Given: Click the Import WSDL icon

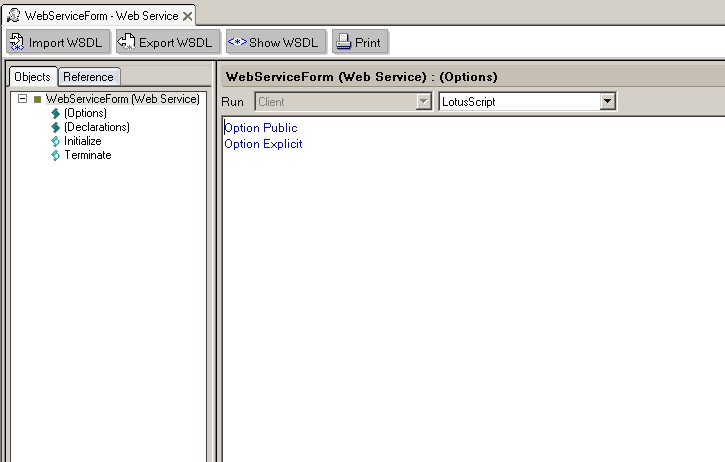Looking at the screenshot, I should [x=17, y=42].
